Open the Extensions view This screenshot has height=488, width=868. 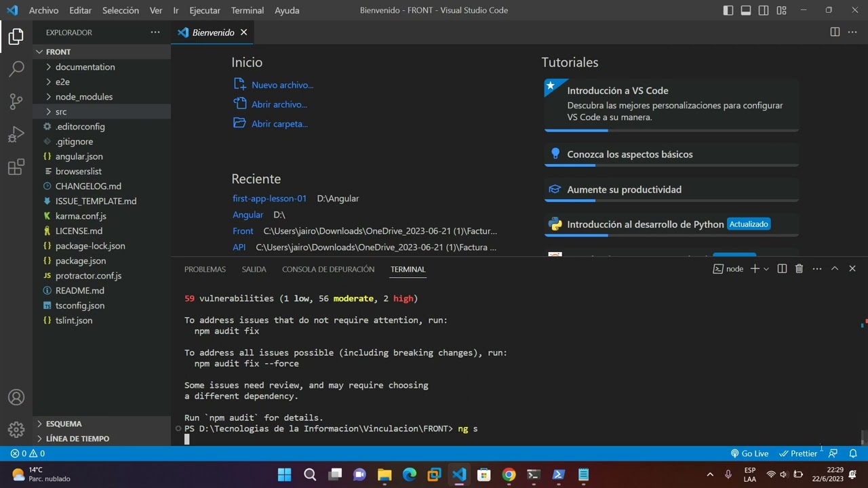[16, 167]
